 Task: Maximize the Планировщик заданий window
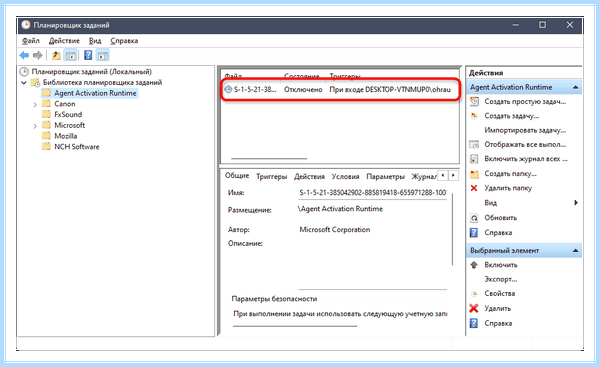542,25
